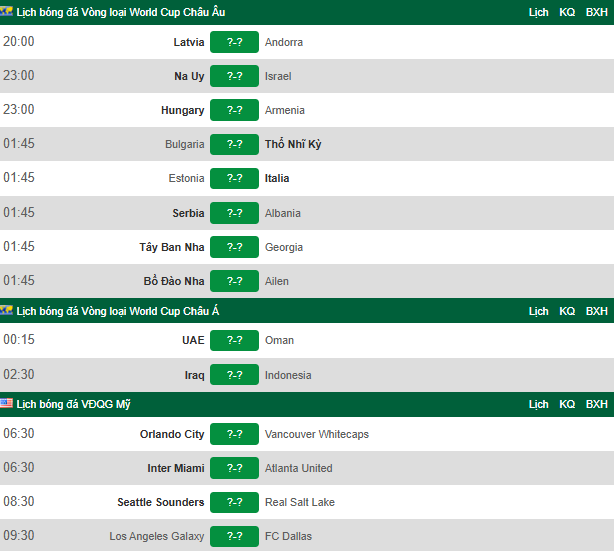Click the World Cup Châu Á trophy icon

coord(7,311)
